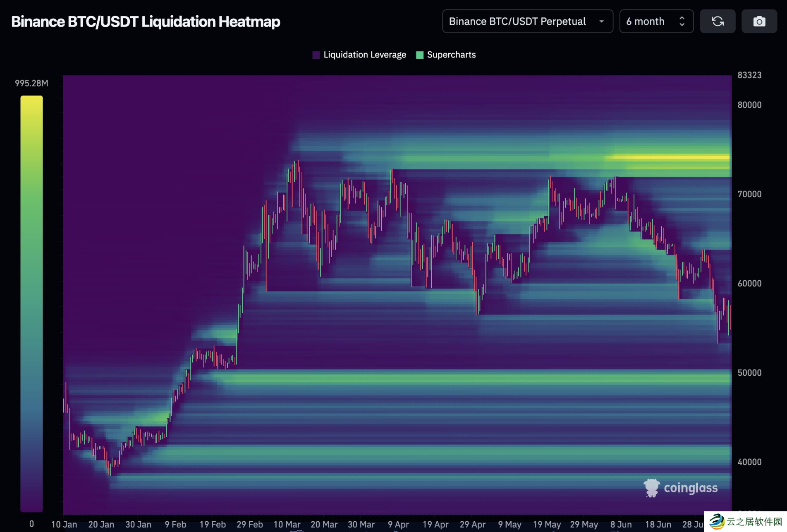Click the Binance BTC/USDT Liquidation Heatmap title

tap(146, 21)
